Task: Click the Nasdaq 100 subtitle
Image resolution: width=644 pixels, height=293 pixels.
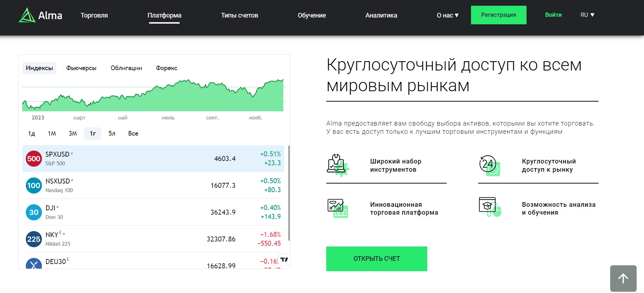Action: pyautogui.click(x=59, y=190)
